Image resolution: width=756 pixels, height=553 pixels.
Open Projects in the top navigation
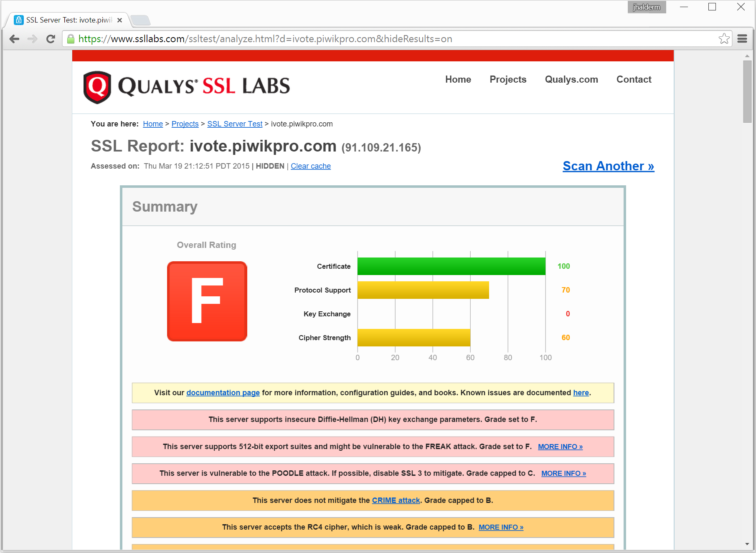508,79
